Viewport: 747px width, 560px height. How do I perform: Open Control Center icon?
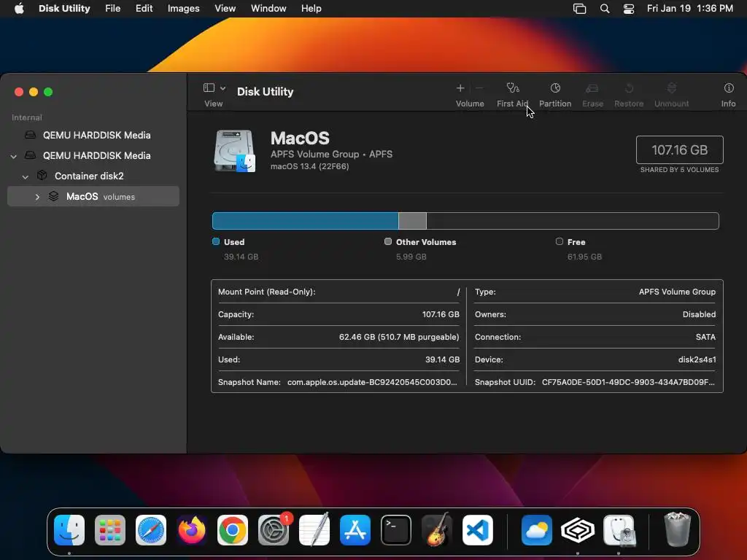(x=629, y=9)
